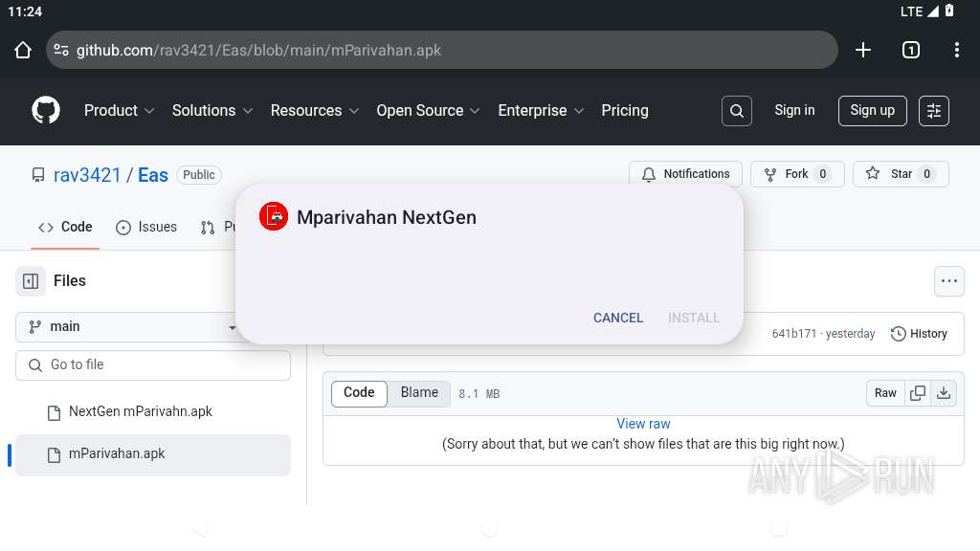980x551 pixels.
Task: Expand the Solutions menu
Action: (x=212, y=111)
